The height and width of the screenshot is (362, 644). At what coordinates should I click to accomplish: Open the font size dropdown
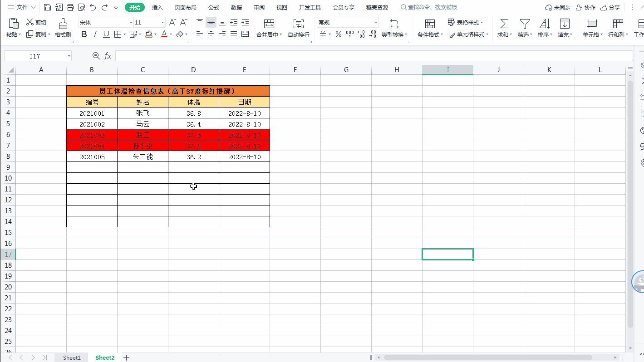[x=162, y=23]
